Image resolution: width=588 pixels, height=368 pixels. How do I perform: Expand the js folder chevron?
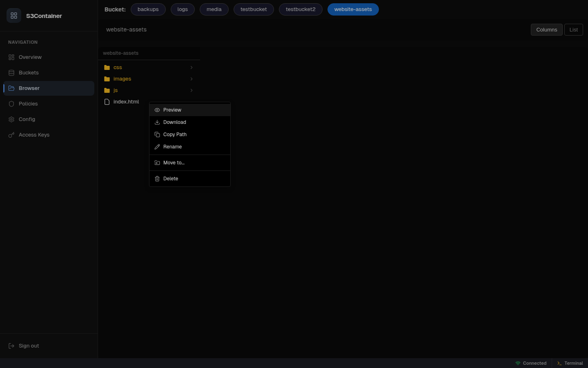pos(191,90)
